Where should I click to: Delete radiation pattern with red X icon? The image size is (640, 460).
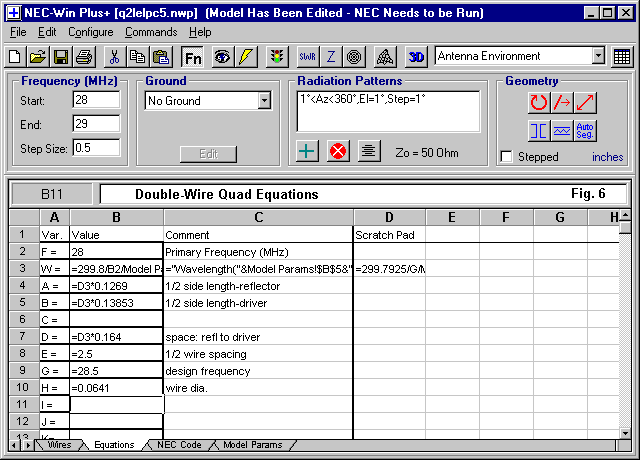[338, 151]
